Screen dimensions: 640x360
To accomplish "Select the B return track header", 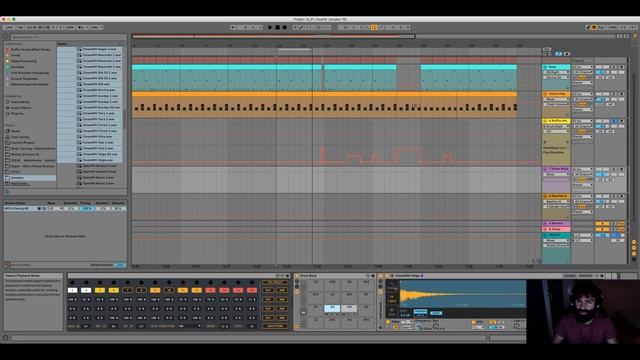I will tap(556, 229).
